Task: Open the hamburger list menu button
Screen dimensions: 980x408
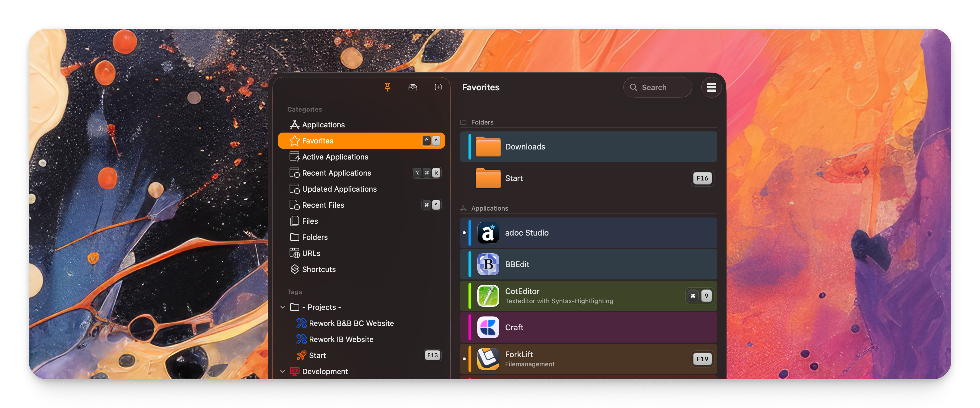Action: (x=711, y=87)
